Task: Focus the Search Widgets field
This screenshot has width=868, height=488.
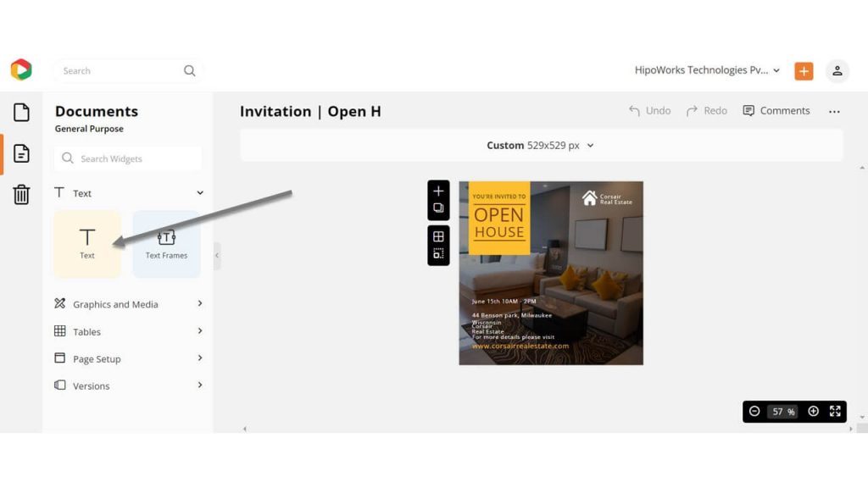Action: click(x=128, y=158)
